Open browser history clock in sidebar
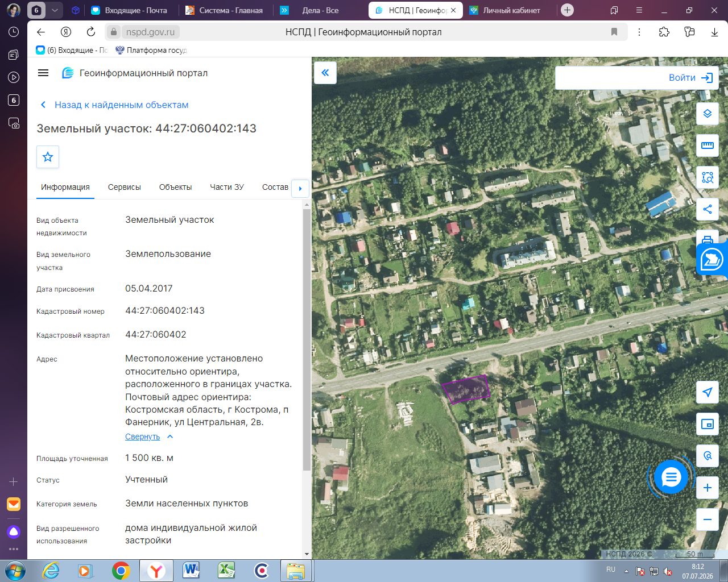728x582 pixels. click(14, 32)
